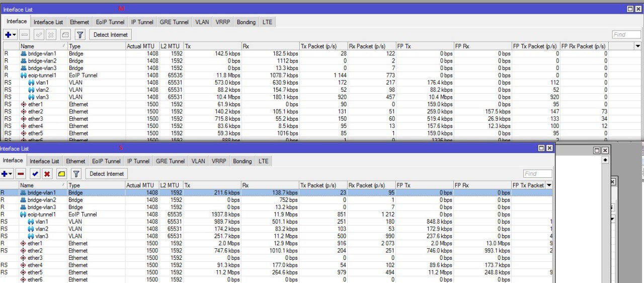Click Detect Internet in top window

(111, 35)
